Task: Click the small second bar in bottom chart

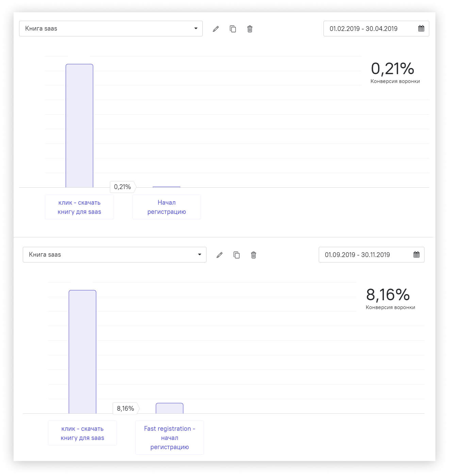Action: tap(169, 408)
